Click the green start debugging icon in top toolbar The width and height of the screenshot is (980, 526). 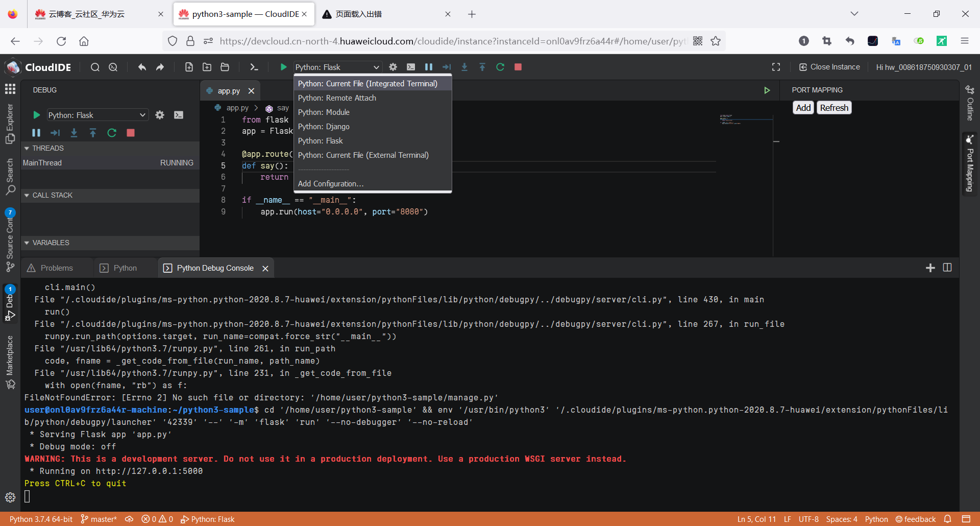(x=283, y=67)
